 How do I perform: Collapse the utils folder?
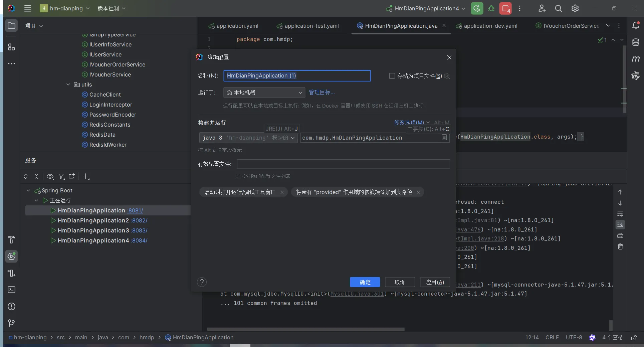[68, 84]
